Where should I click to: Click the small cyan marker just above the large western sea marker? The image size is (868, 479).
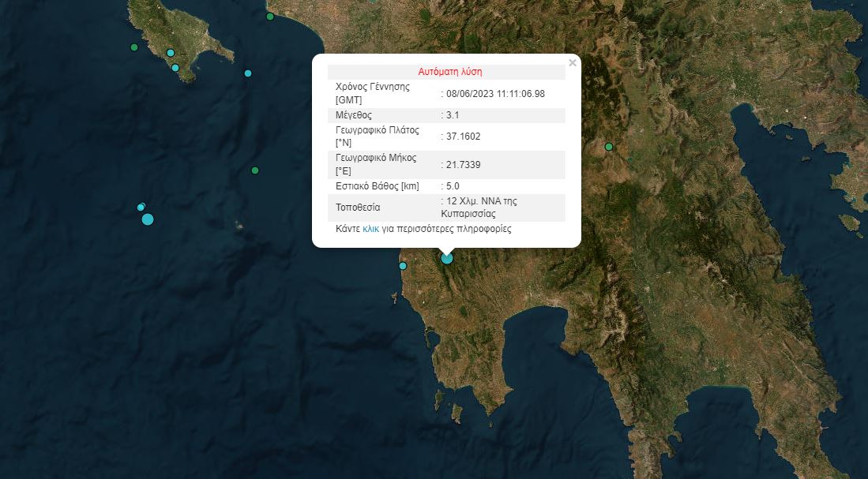point(141,208)
